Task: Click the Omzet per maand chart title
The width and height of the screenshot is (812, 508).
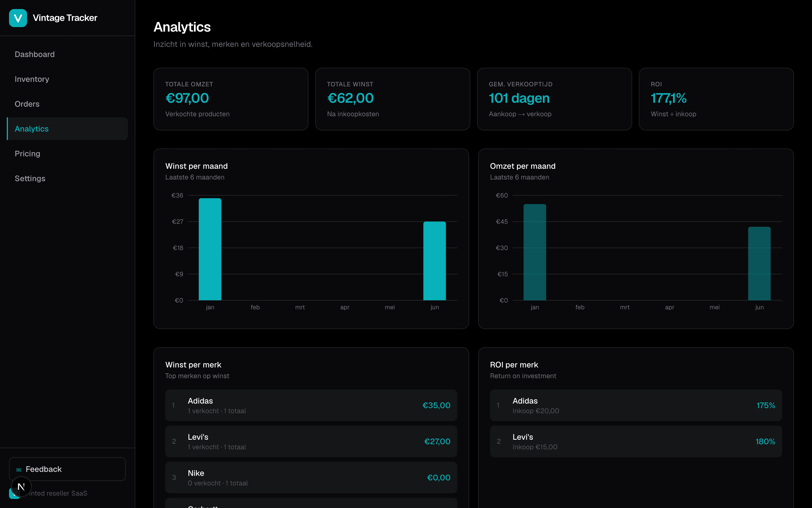Action: 523,166
